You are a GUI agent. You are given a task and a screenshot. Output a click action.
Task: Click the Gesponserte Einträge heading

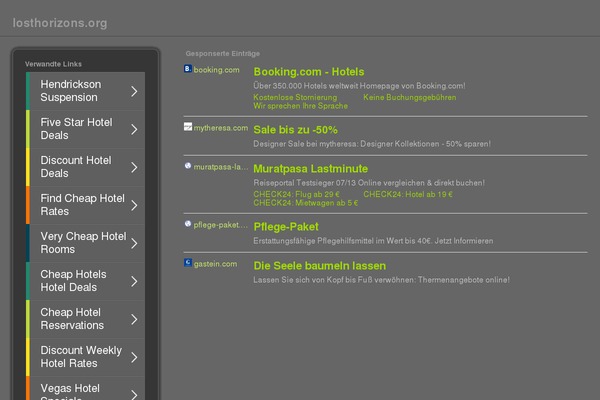[223, 54]
